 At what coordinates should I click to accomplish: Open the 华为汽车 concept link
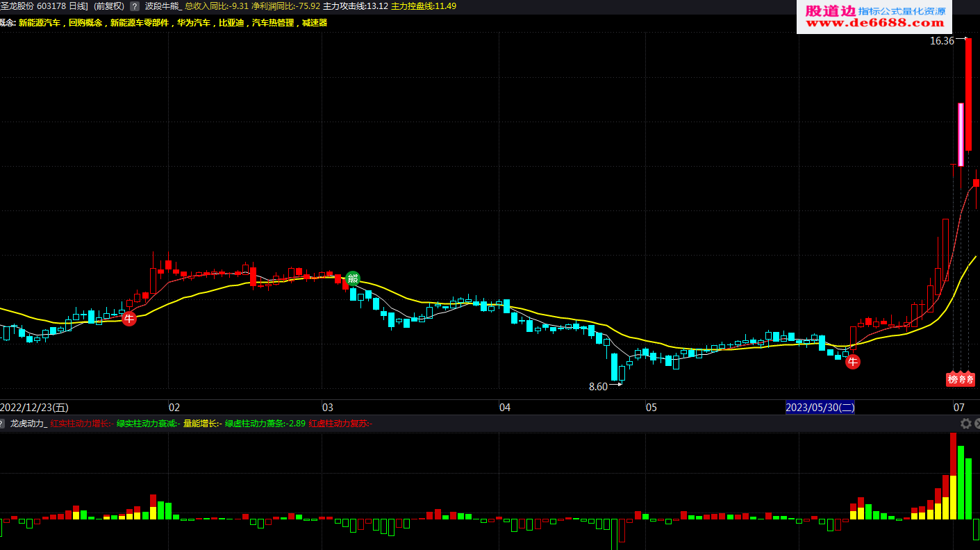[194, 23]
